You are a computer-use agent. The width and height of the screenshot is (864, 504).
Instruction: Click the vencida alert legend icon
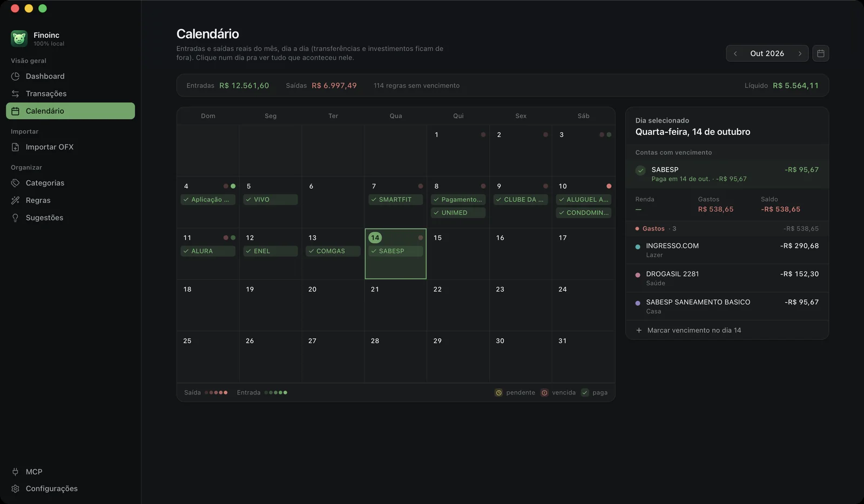click(544, 393)
